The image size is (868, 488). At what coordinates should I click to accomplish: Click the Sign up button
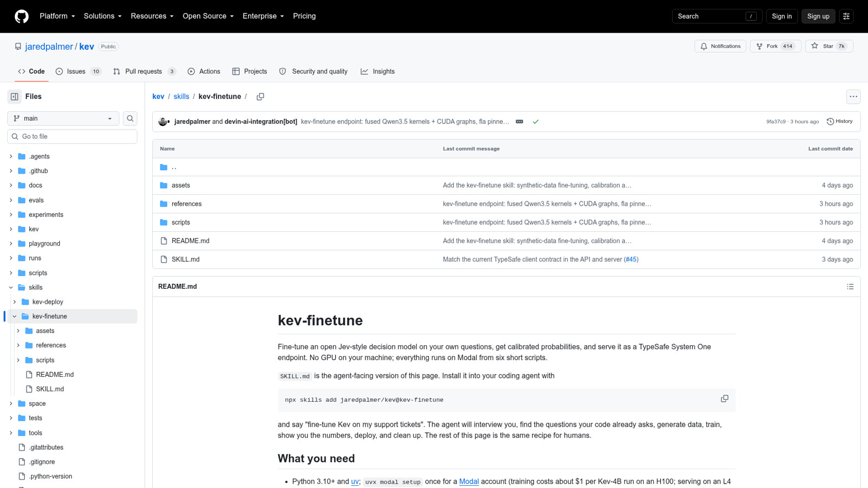818,16
